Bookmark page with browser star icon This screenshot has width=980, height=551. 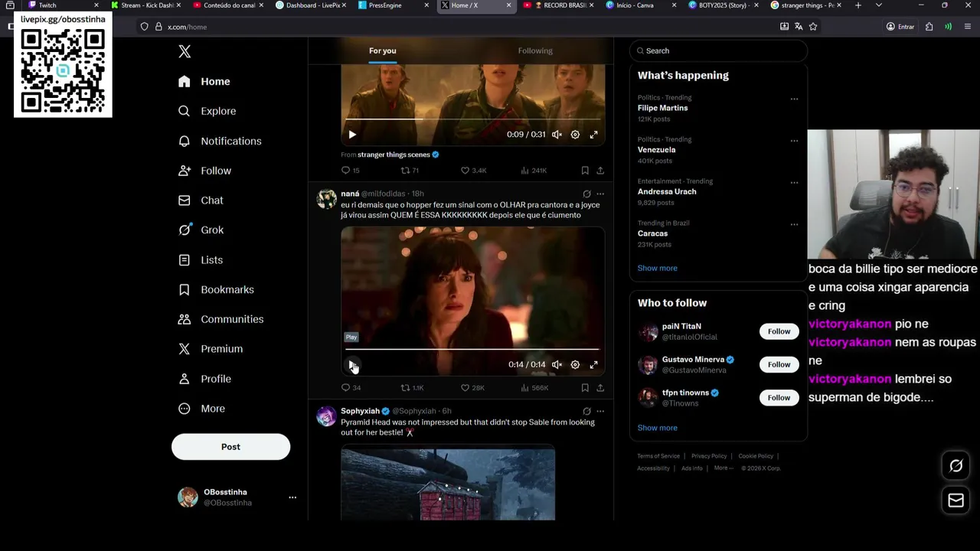(813, 27)
